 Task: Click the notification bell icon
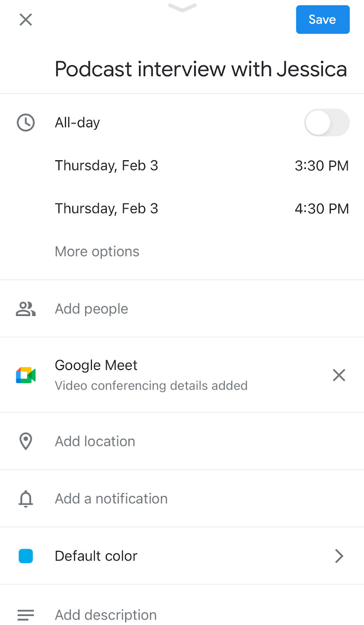pyautogui.click(x=26, y=499)
